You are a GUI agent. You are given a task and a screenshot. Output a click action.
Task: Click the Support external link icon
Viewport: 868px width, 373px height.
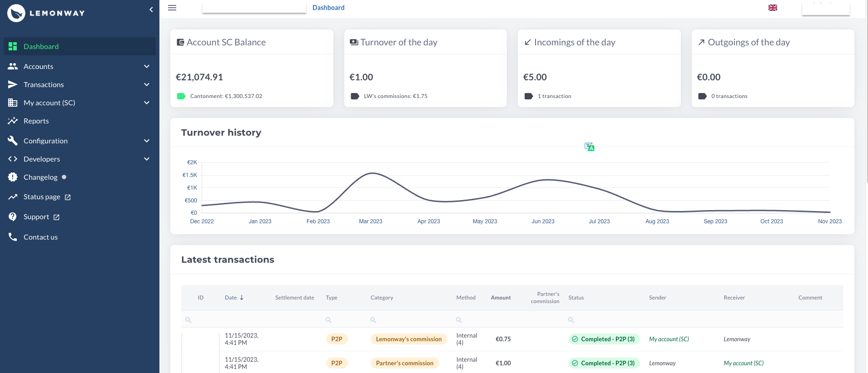pos(56,217)
